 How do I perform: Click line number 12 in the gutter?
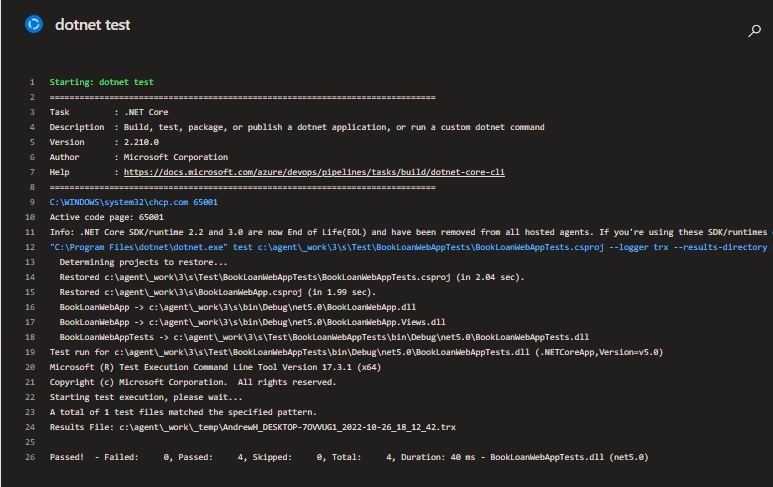pos(30,247)
